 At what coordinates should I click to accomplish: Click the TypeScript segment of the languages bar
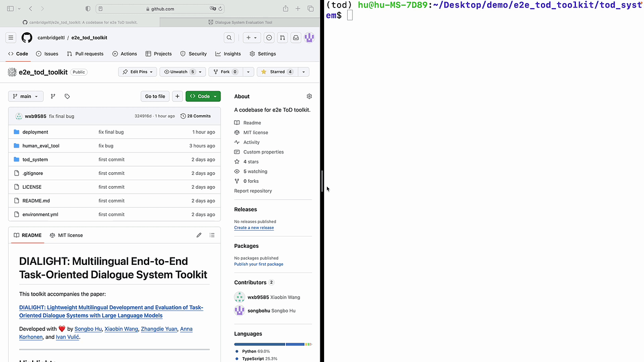295,344
